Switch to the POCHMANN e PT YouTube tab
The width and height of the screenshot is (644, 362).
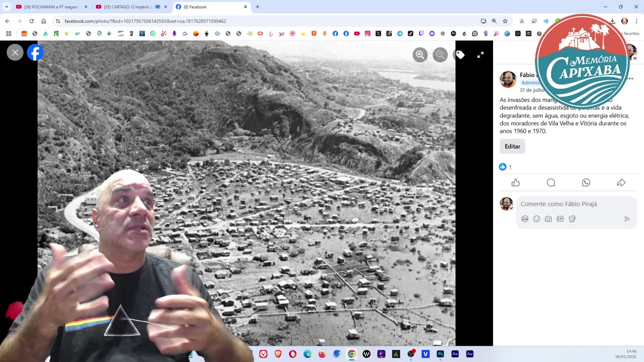click(x=51, y=7)
